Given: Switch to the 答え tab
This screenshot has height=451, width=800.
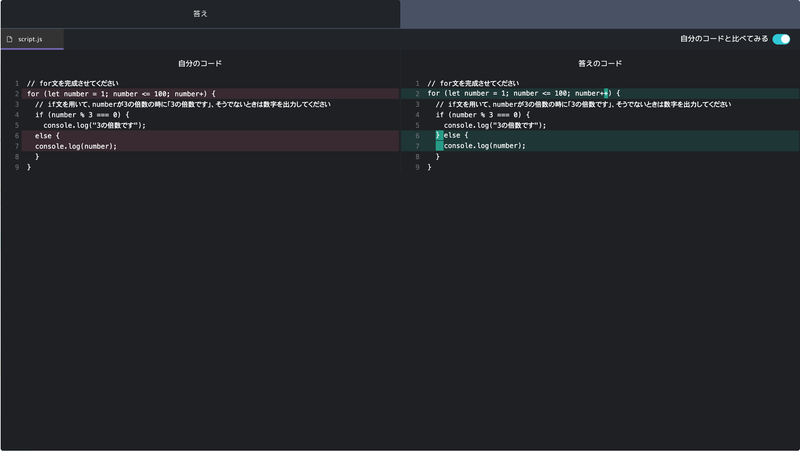Looking at the screenshot, I should (200, 14).
